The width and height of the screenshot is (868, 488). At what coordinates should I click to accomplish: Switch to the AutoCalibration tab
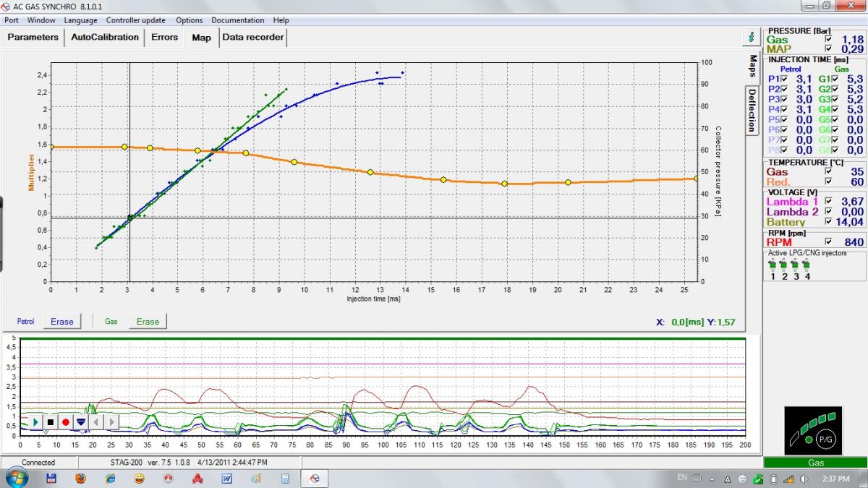click(105, 37)
